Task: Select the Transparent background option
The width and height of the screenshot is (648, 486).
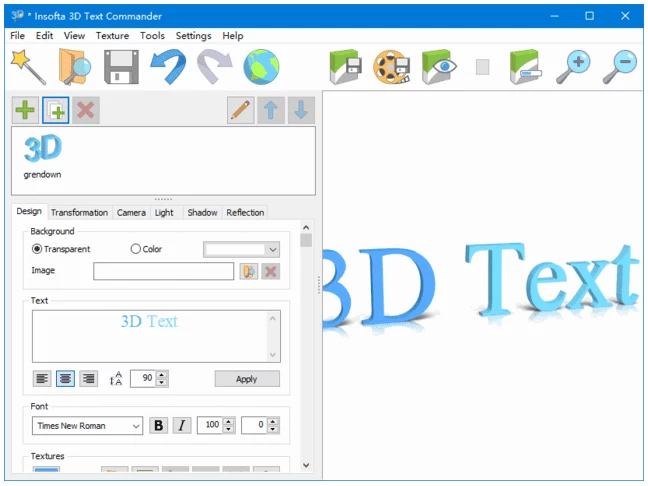Action: coord(38,249)
